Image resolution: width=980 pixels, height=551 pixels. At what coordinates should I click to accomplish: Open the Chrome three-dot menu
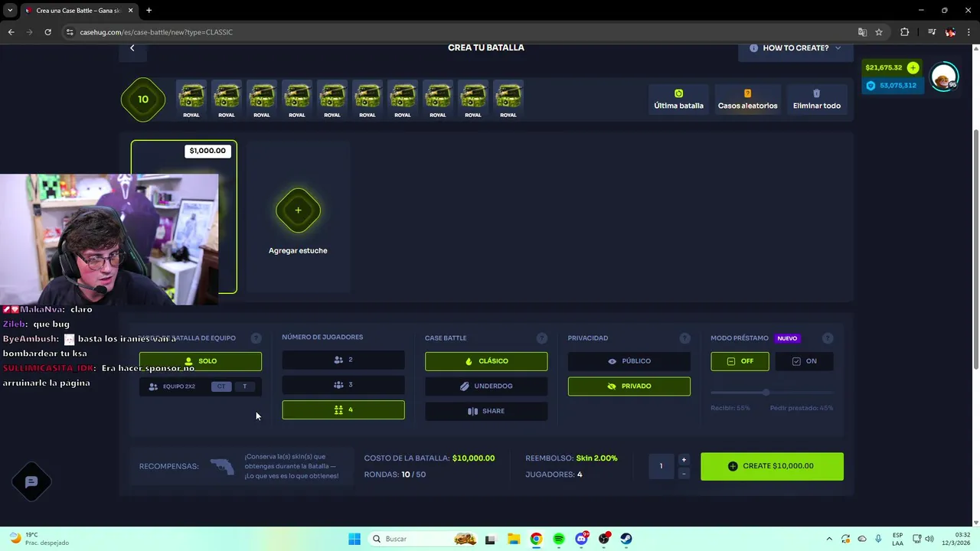969,32
